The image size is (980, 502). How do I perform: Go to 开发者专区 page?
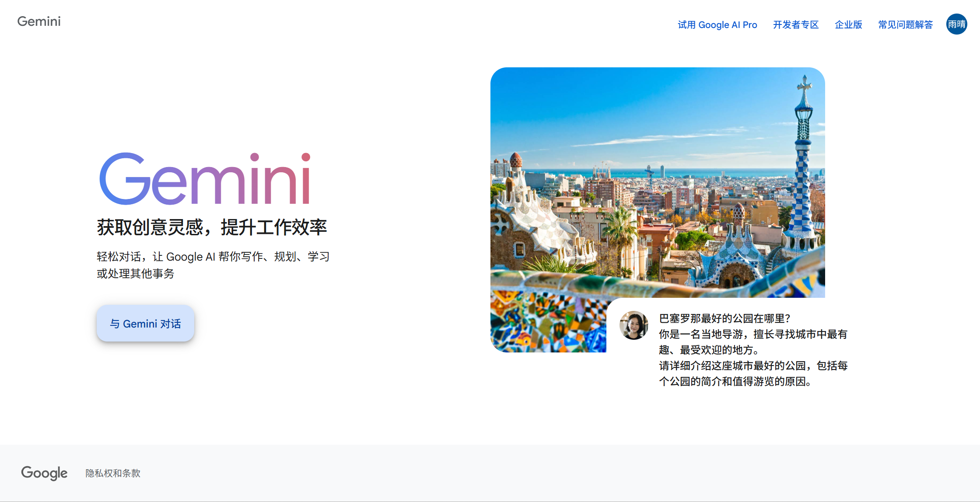(x=795, y=25)
